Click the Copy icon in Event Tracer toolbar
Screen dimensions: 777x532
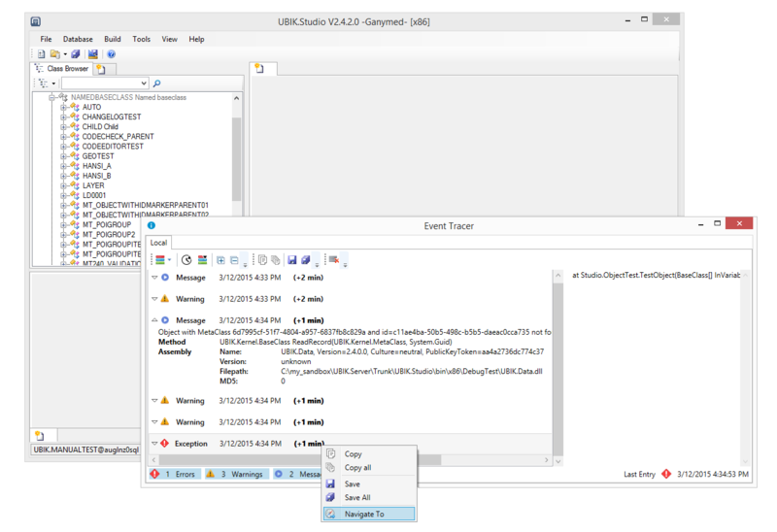[x=262, y=260]
